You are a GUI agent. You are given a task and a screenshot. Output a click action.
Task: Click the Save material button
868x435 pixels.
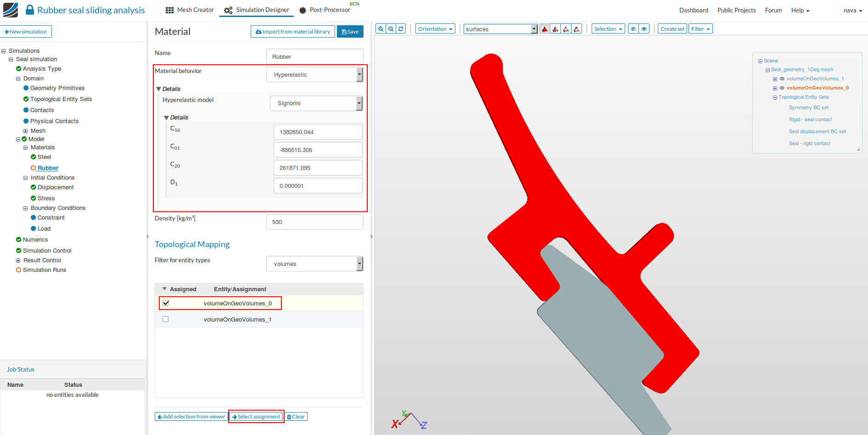350,32
